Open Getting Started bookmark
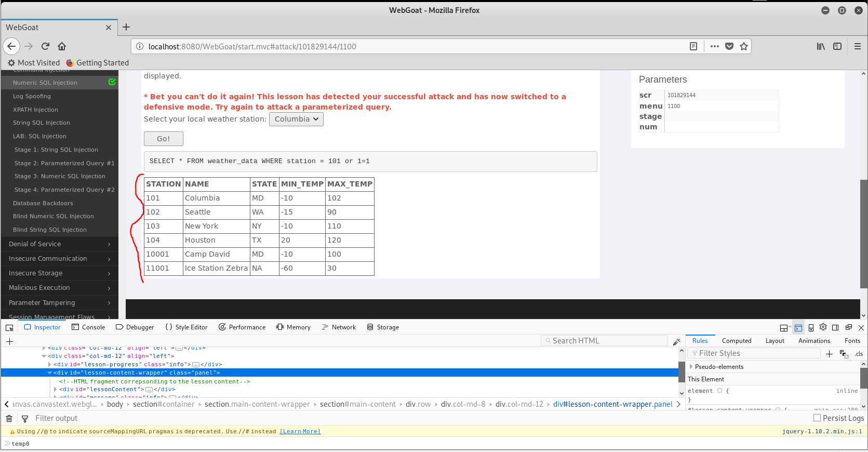 [x=97, y=63]
